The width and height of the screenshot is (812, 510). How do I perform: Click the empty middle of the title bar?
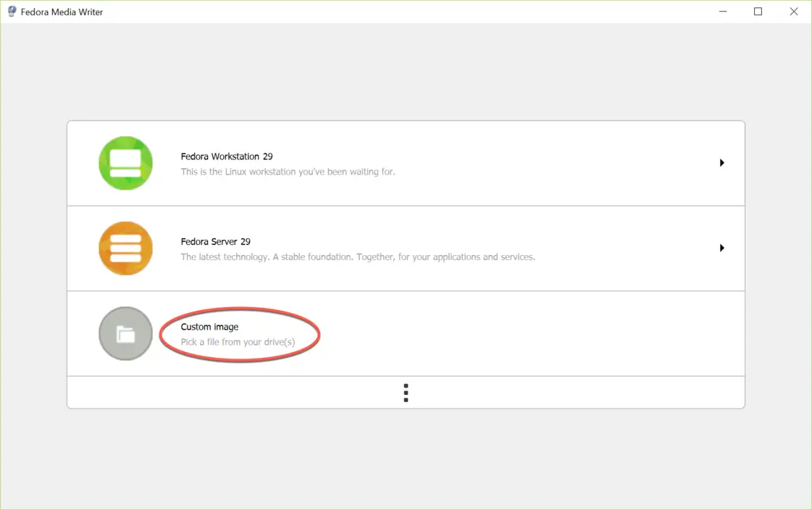point(406,12)
